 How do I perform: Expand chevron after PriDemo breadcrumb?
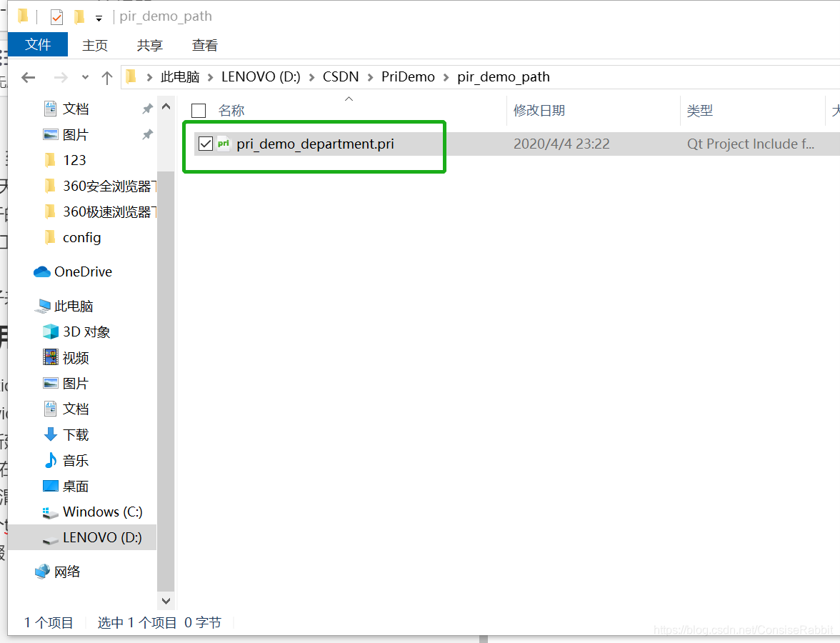click(446, 78)
